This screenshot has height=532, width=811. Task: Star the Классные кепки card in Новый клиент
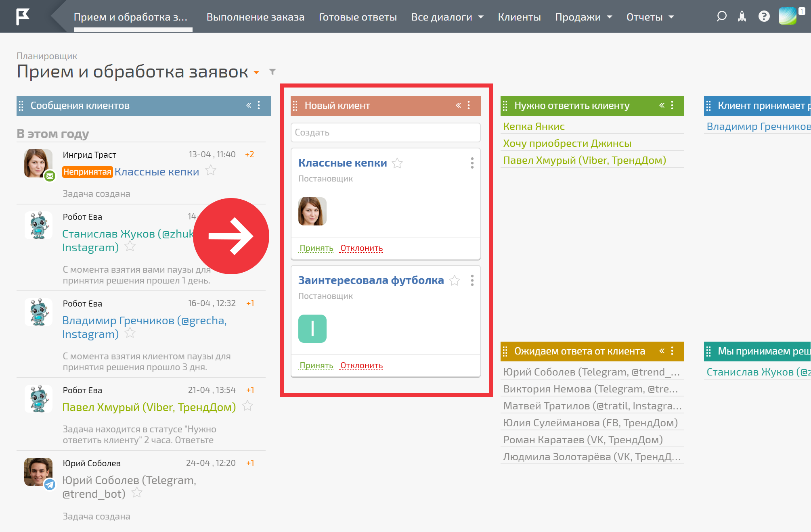pos(397,163)
